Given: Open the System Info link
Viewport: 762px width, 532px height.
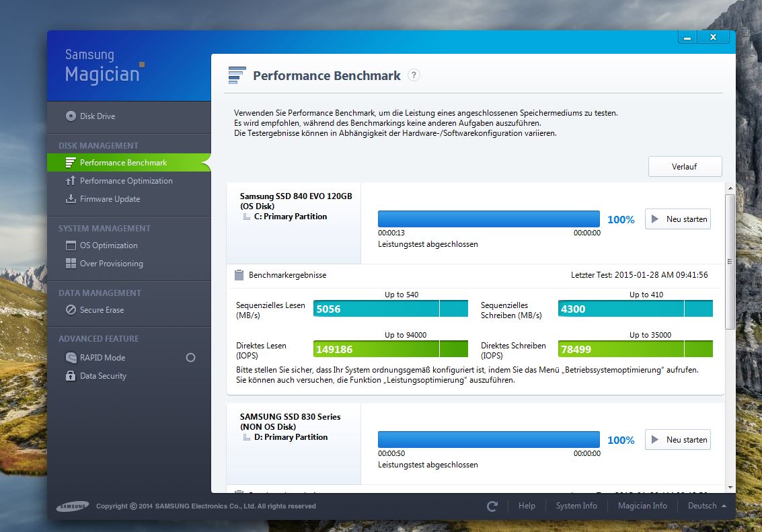Looking at the screenshot, I should [576, 506].
